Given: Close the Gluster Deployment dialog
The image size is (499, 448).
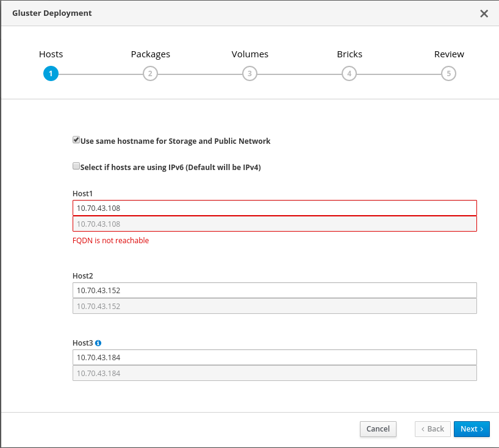Looking at the screenshot, I should [x=484, y=13].
